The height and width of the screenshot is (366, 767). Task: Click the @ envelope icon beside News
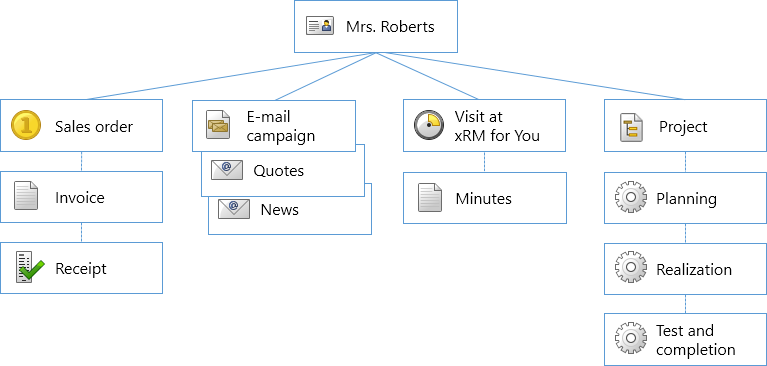click(x=234, y=208)
